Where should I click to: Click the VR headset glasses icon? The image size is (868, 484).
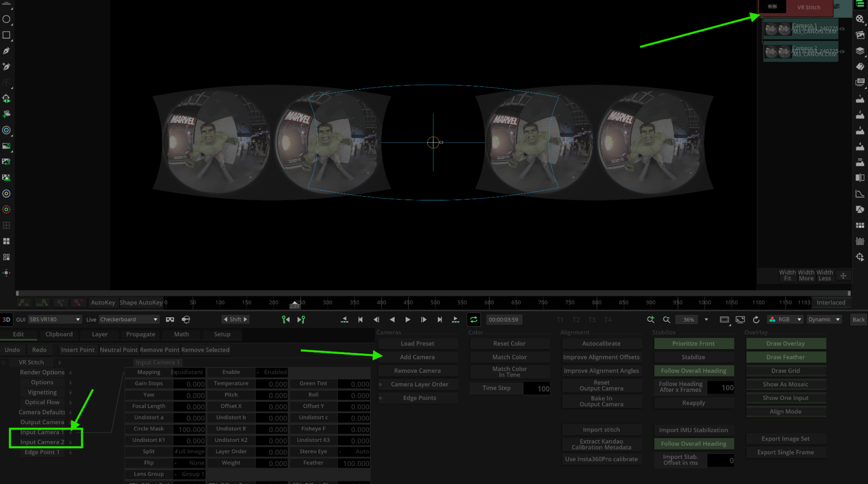coord(170,319)
